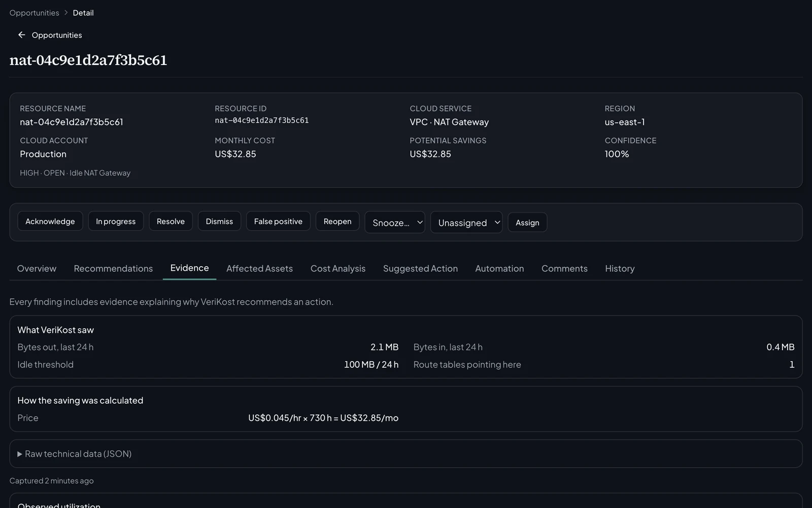Open the Affected Assets tab
Image resolution: width=812 pixels, height=508 pixels.
(259, 268)
